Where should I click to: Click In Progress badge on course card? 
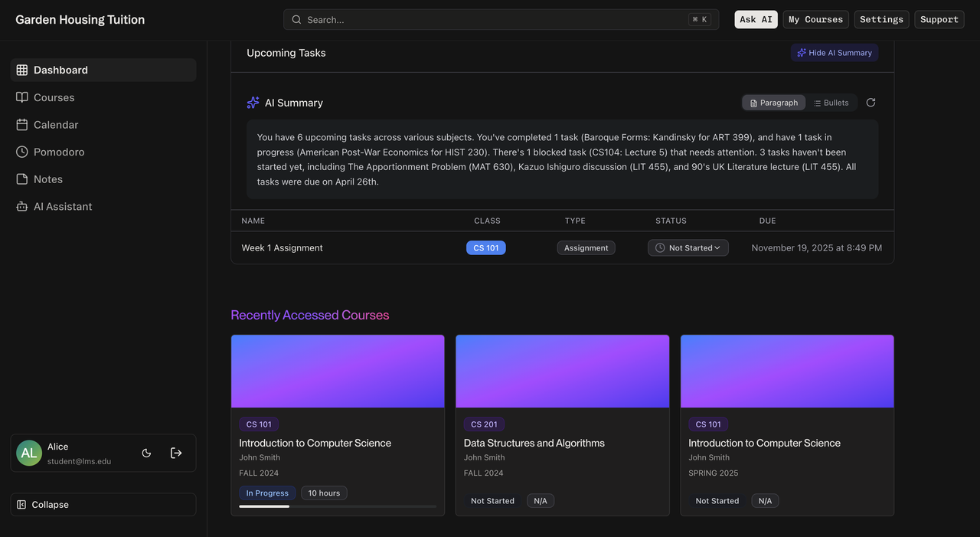click(267, 493)
